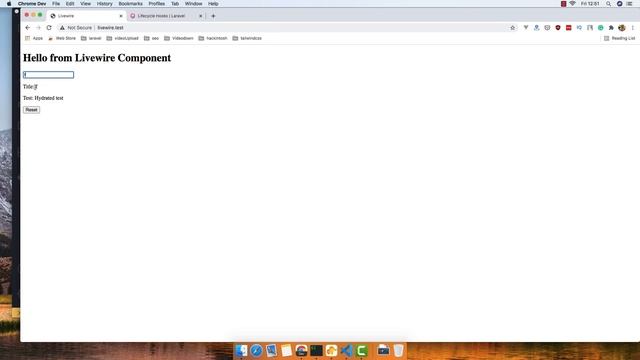
Task: Open the Help menu
Action: pos(213,4)
